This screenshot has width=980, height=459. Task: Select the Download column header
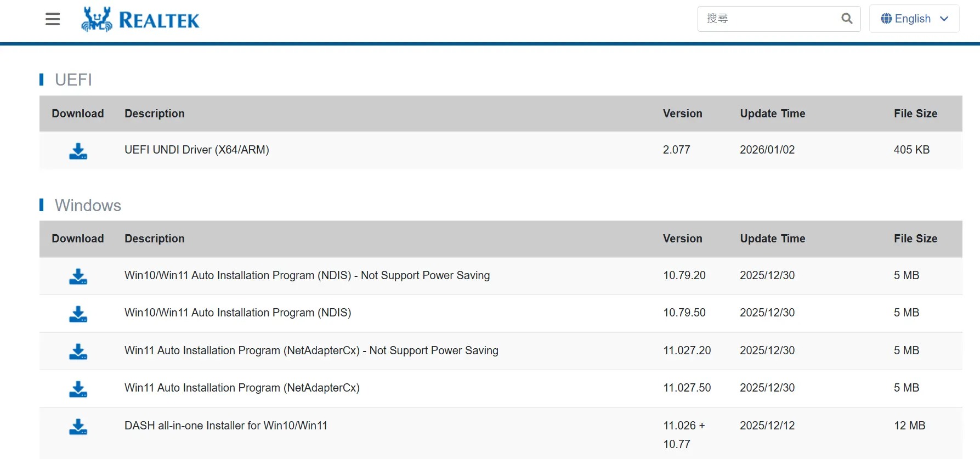pos(77,114)
